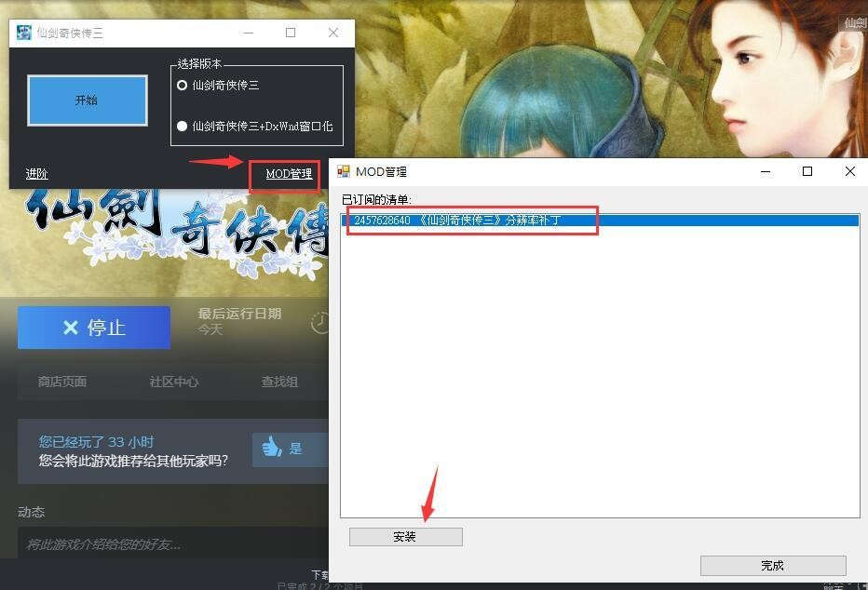
Task: Click the 完成 button in MOD管理
Action: point(773,566)
